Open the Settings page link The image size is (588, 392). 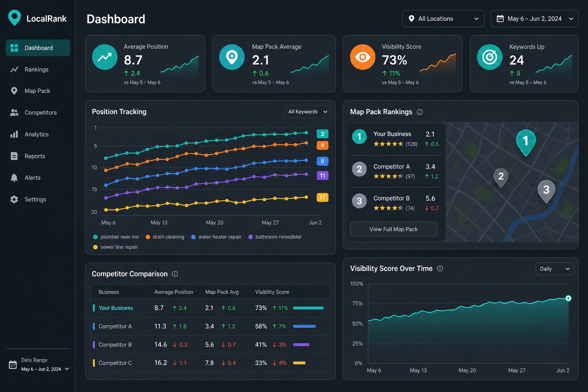point(38,199)
